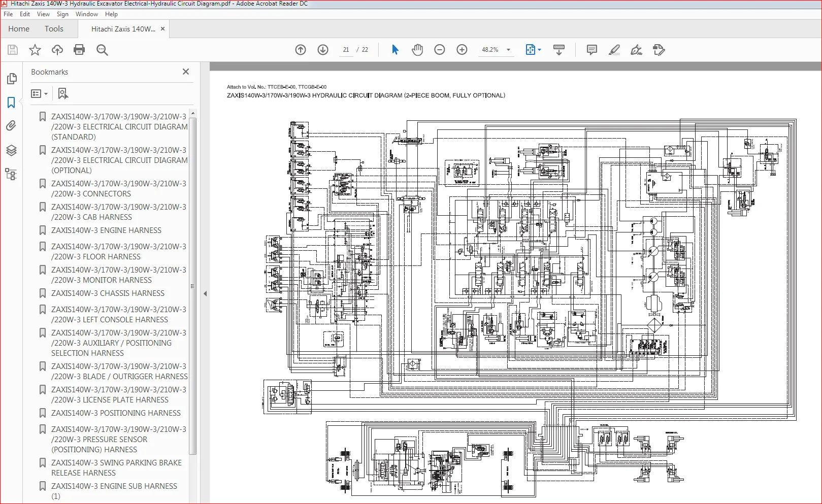Open the attachments paperclip panel
The image size is (822, 504).
(11, 126)
